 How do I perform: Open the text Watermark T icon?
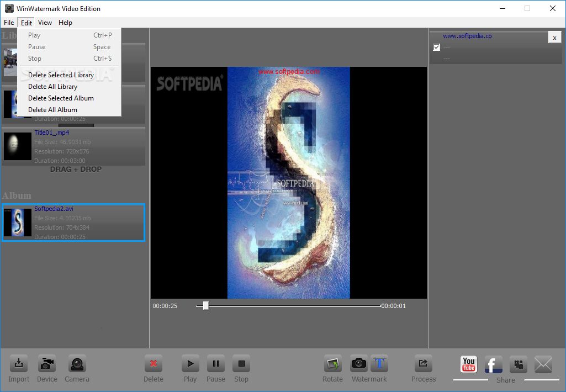pyautogui.click(x=379, y=363)
